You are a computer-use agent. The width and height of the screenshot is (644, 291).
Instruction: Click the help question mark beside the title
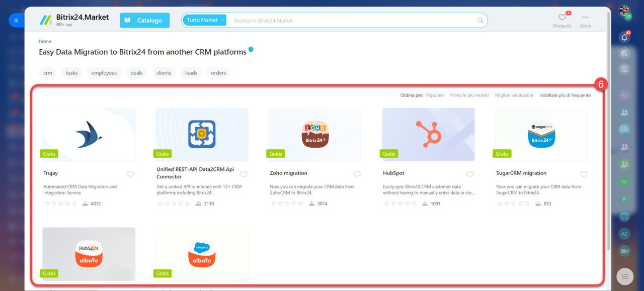pyautogui.click(x=251, y=49)
